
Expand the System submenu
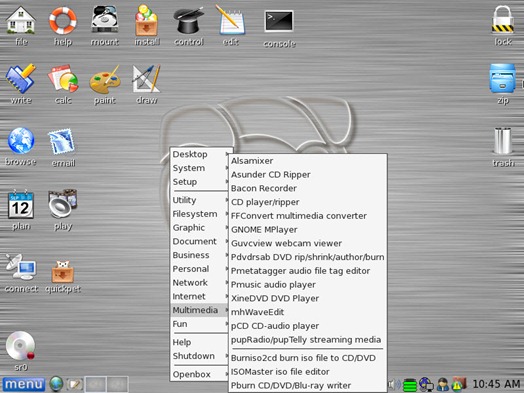tap(201, 168)
